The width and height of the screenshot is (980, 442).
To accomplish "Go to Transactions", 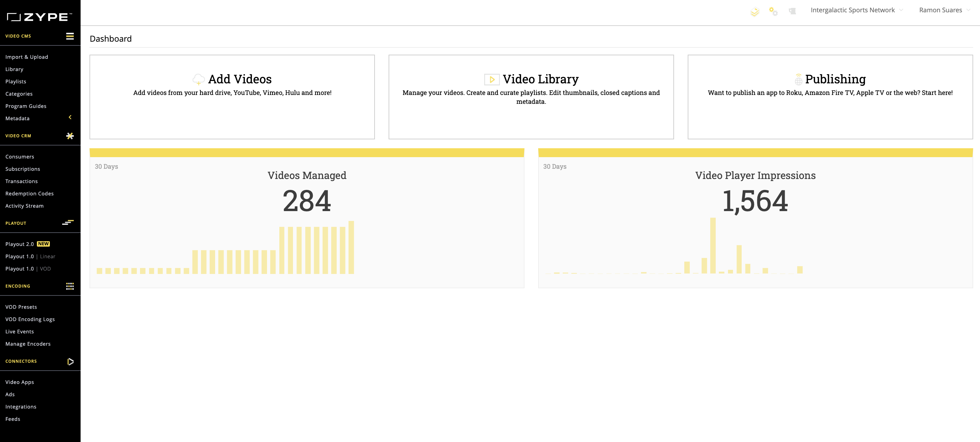I will coord(22,181).
